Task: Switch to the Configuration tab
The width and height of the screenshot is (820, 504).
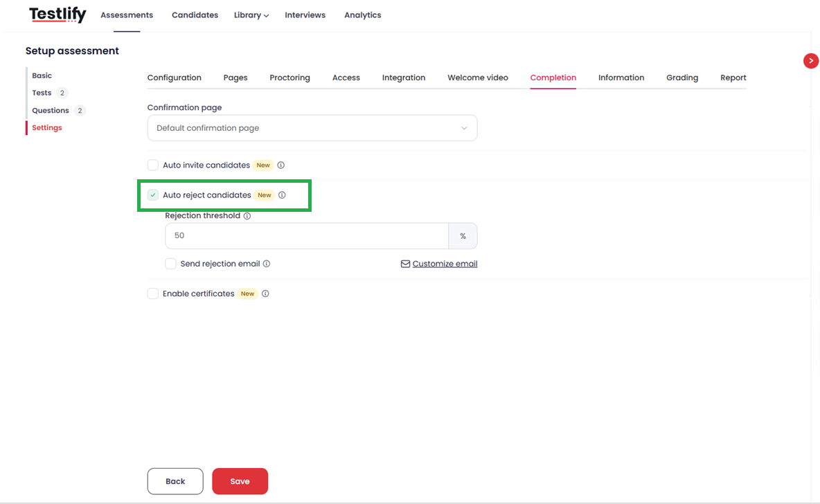Action: coord(174,78)
